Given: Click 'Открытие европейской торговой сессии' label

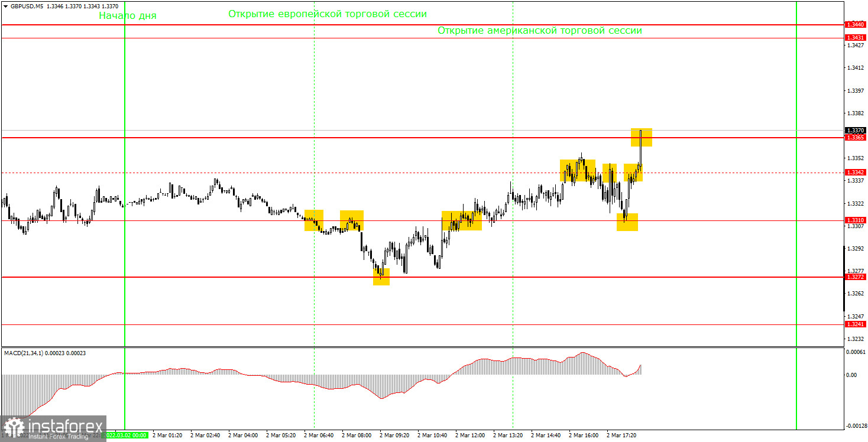Looking at the screenshot, I should [x=328, y=14].
